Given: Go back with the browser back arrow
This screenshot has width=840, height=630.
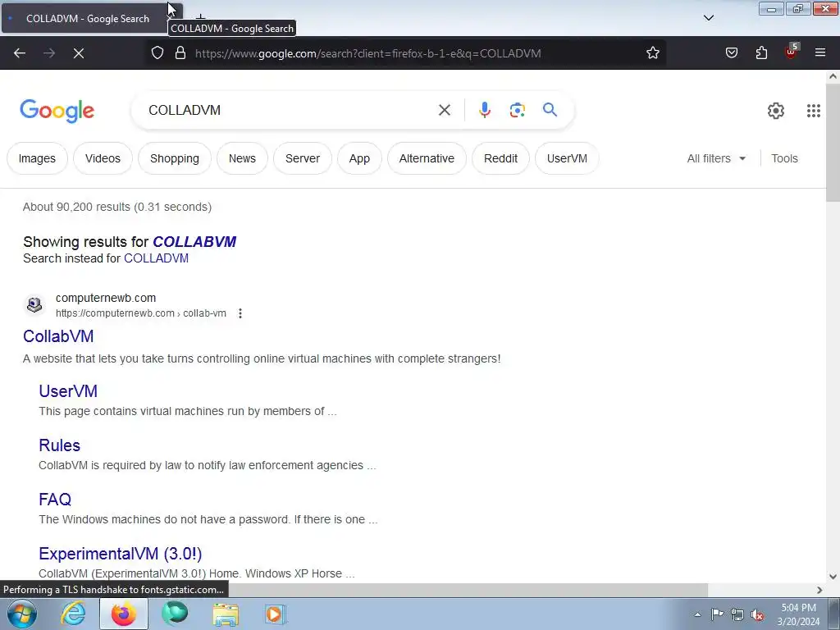Looking at the screenshot, I should [20, 53].
